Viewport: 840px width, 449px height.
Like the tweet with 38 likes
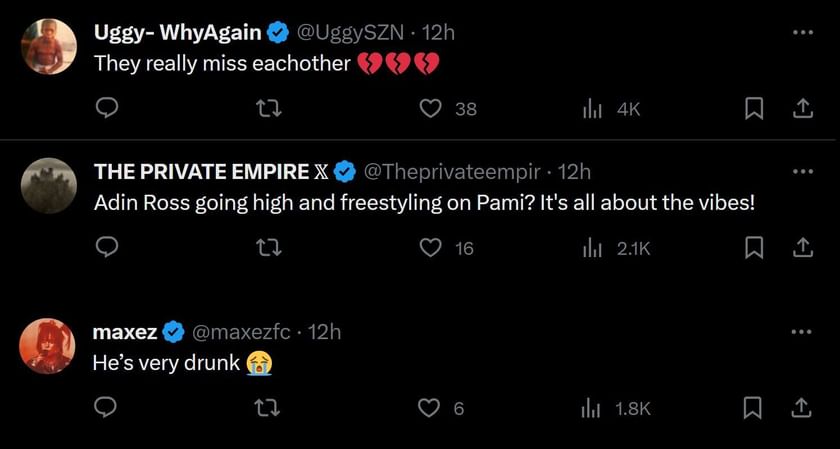coord(431,109)
